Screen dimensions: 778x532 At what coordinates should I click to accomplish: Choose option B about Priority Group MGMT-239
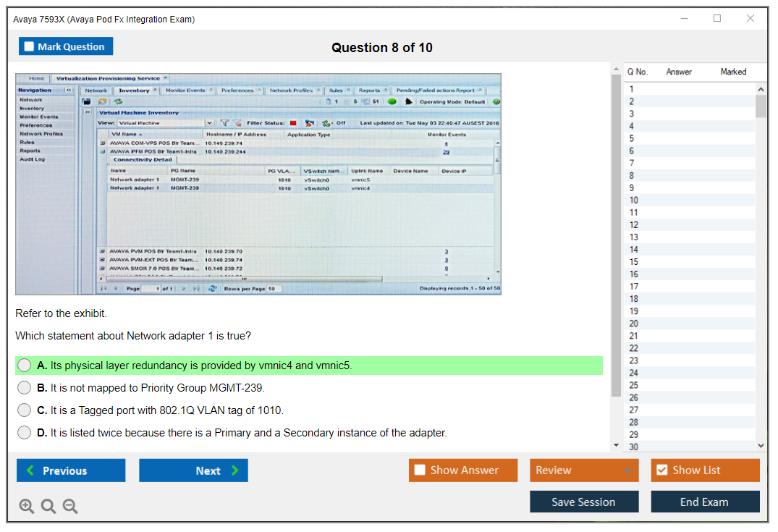click(x=25, y=388)
